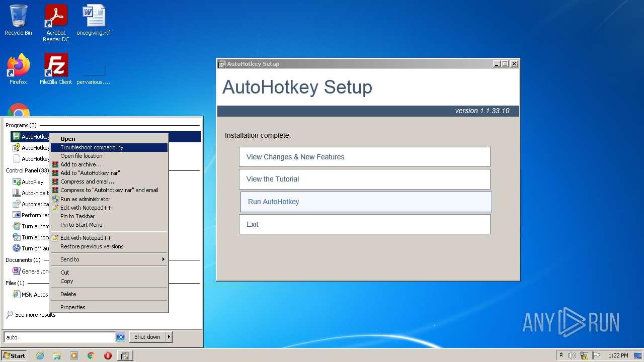Choose first Edit with Notepad++ entry
The width and height of the screenshot is (644, 362).
tap(109, 208)
